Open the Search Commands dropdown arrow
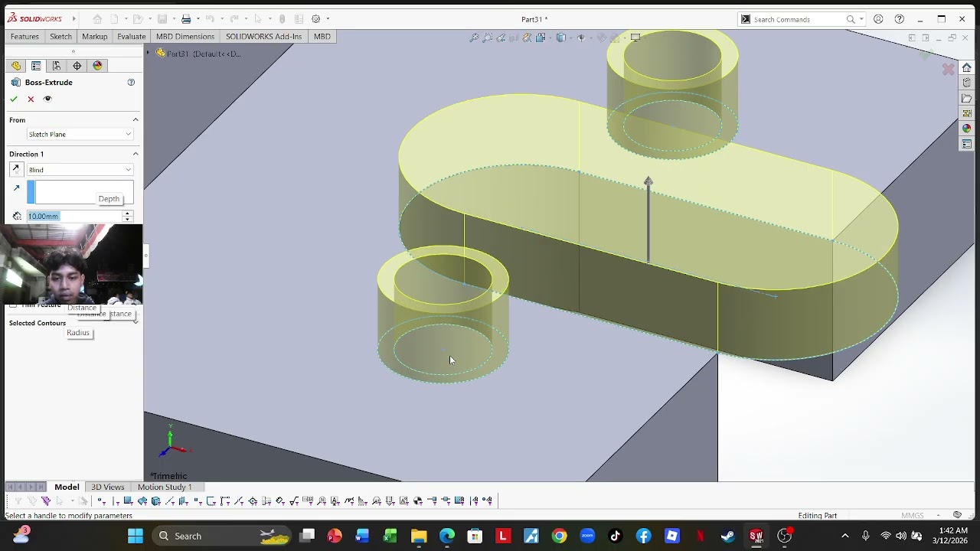This screenshot has width=980, height=551. (x=861, y=19)
